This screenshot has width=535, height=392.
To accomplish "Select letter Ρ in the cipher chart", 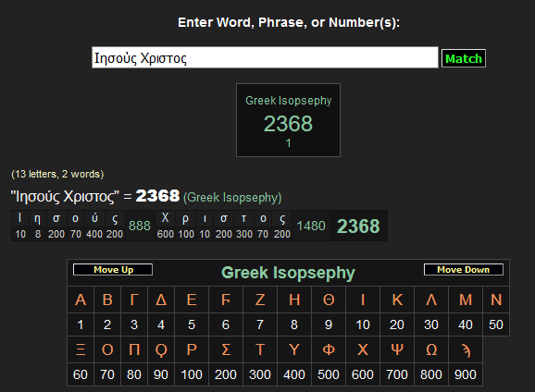I will 192,349.
